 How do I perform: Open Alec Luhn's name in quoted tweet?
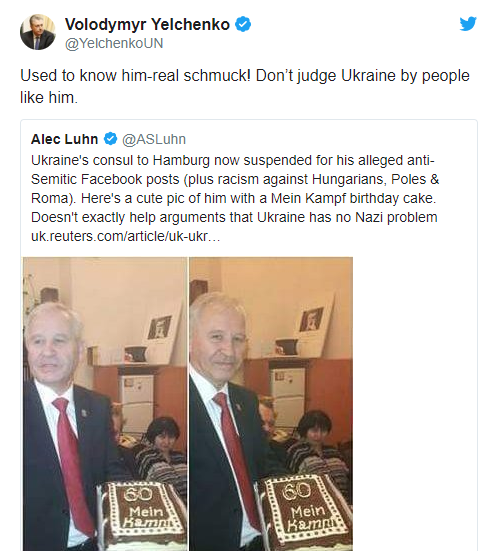pyautogui.click(x=64, y=139)
